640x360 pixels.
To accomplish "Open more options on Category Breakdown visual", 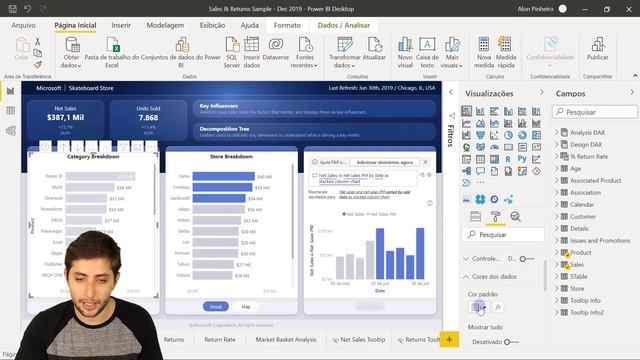I will click(151, 147).
